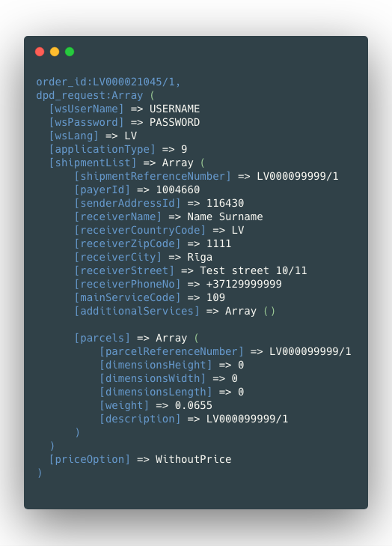Click the receiverPhoneNo number +37129999999
The width and height of the screenshot is (392, 546).
(244, 284)
